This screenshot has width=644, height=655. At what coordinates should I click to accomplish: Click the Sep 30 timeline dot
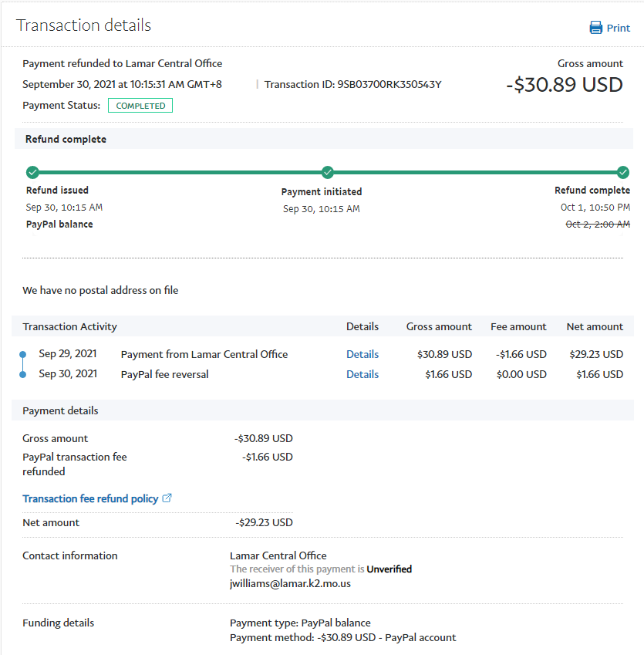tap(22, 374)
